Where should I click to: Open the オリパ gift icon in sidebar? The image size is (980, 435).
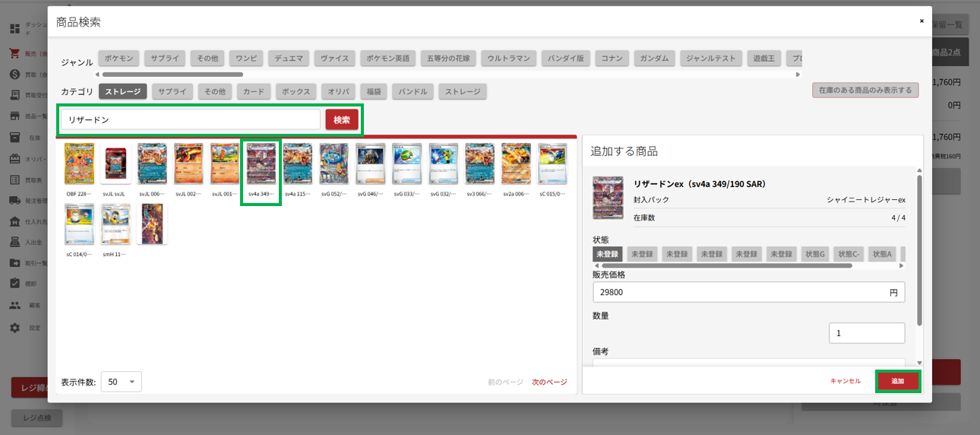click(x=14, y=159)
